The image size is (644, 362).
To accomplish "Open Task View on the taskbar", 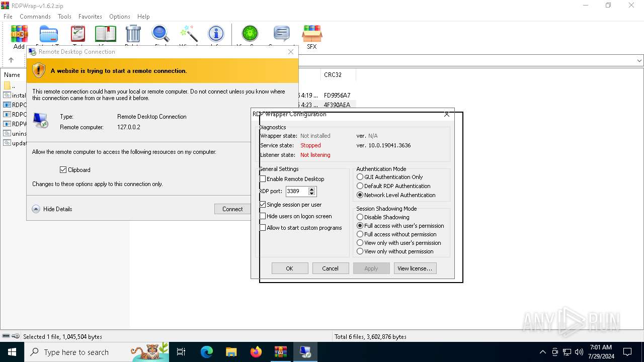I will [181, 352].
